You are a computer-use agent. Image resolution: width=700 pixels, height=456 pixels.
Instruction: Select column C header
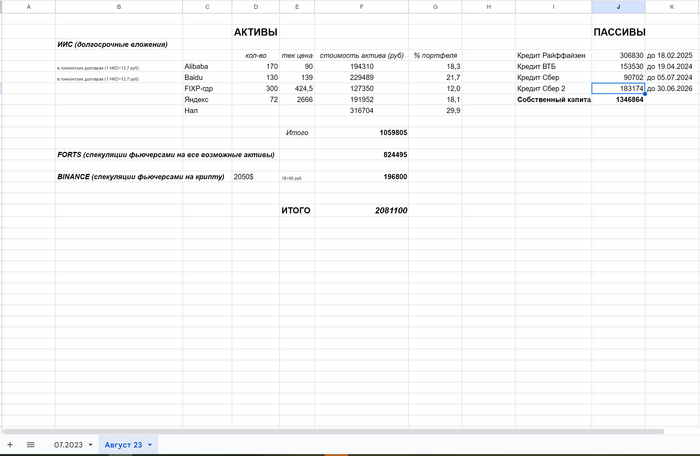coord(207,7)
